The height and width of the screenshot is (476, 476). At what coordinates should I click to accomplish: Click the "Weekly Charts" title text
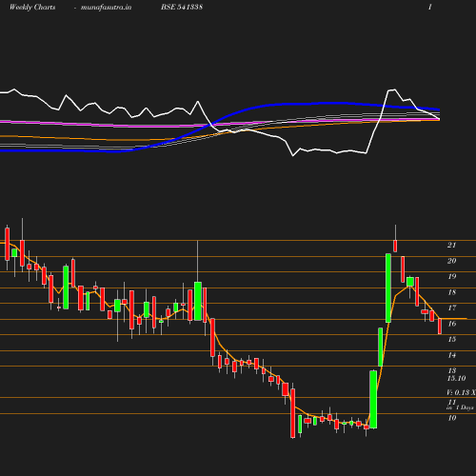tap(32, 8)
